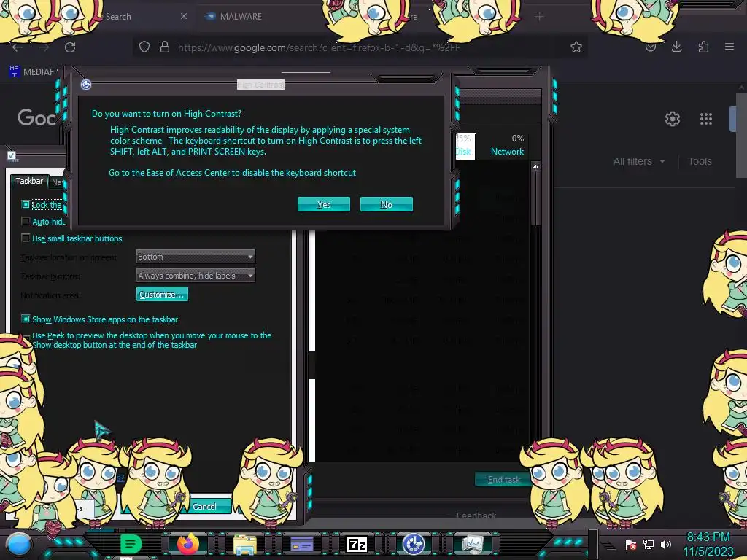Click the Google search URL in address bar
The image size is (747, 560).
pos(319,47)
